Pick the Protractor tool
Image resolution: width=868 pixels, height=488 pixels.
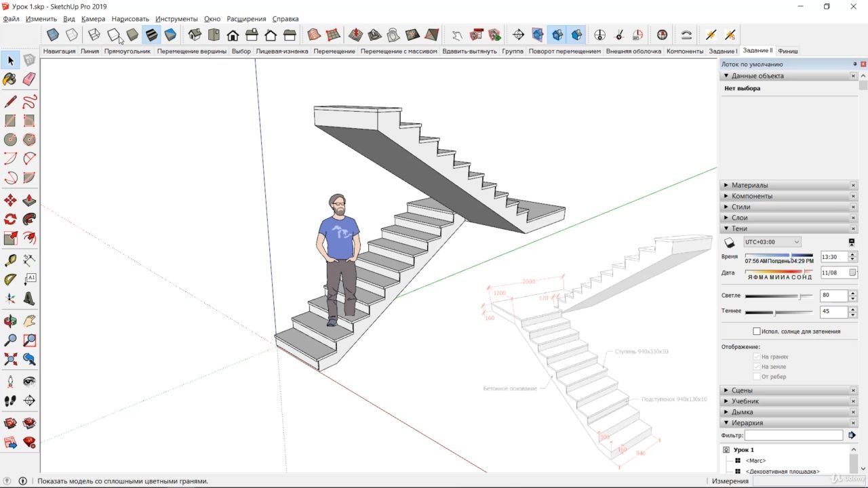tap(10, 279)
